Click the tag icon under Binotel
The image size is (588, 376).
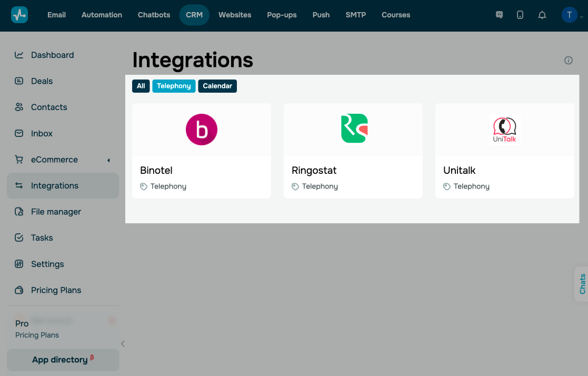point(144,186)
